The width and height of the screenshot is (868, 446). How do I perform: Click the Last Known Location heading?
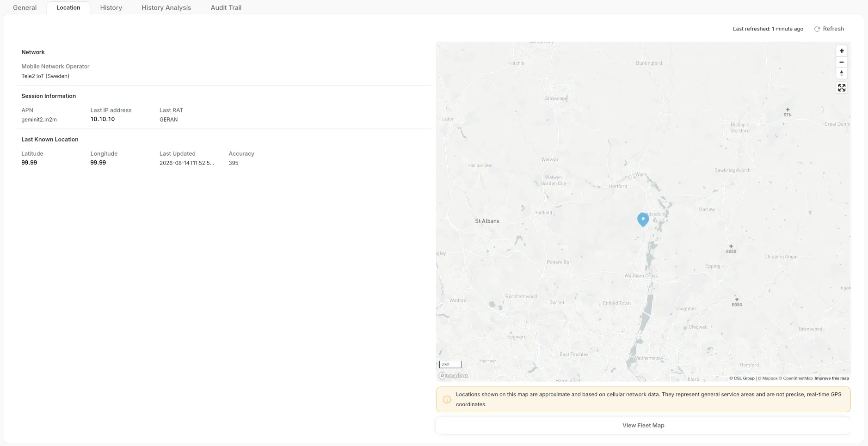[x=50, y=140]
